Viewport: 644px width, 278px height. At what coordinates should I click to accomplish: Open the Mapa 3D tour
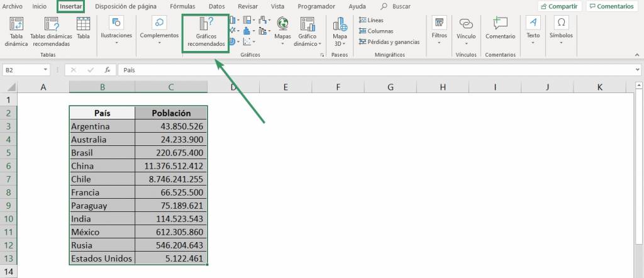click(x=340, y=32)
